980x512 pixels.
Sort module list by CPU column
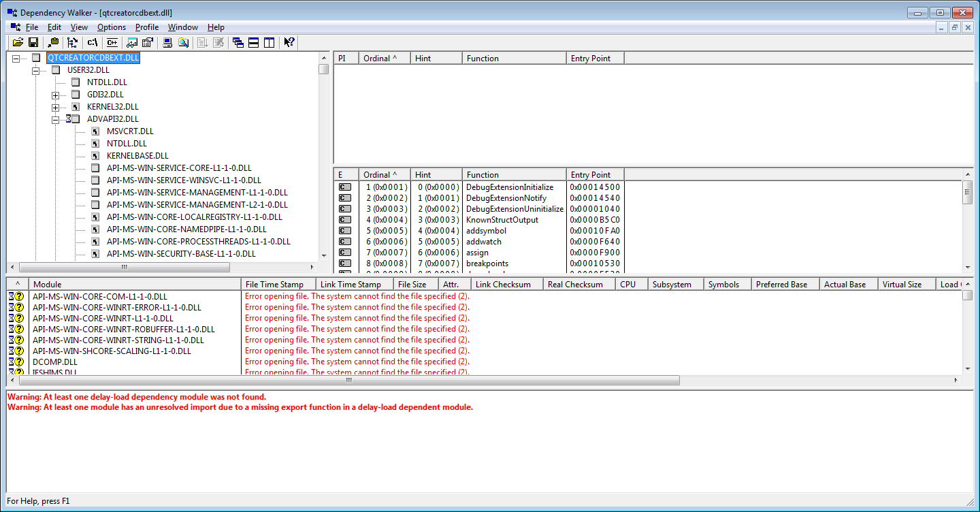coord(632,285)
